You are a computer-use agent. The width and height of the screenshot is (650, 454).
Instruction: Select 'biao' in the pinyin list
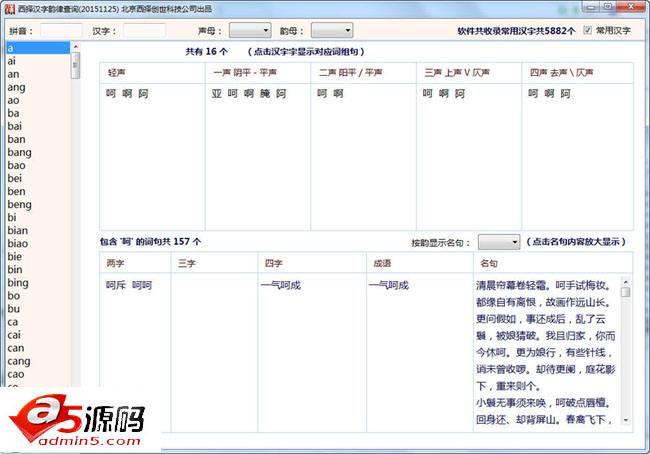pyautogui.click(x=38, y=243)
